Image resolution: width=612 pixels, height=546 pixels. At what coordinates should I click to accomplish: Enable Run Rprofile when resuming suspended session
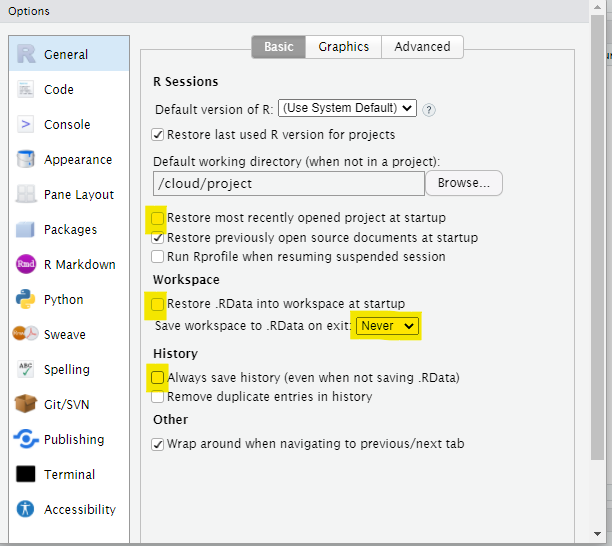(157, 257)
